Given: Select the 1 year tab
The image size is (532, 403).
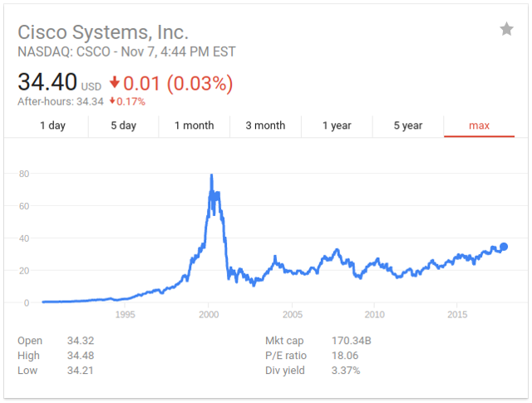Looking at the screenshot, I should click(336, 125).
